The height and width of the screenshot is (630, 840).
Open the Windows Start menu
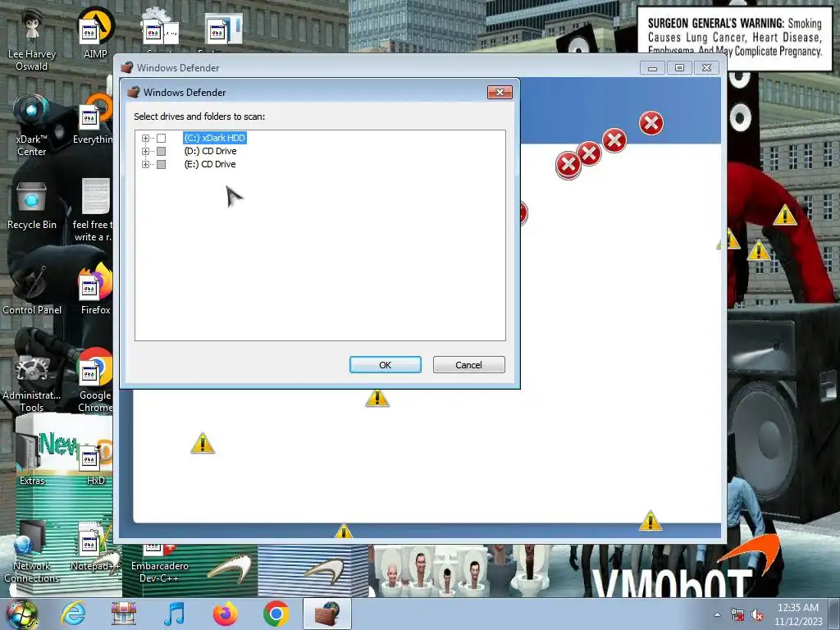(x=21, y=614)
